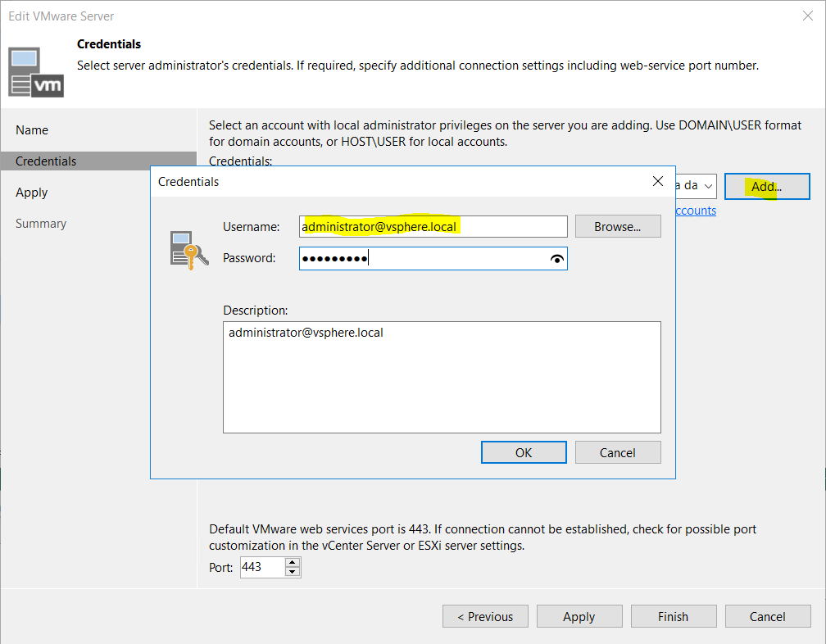Confirm credentials with OK
Screen dimensions: 826x644
click(x=524, y=452)
